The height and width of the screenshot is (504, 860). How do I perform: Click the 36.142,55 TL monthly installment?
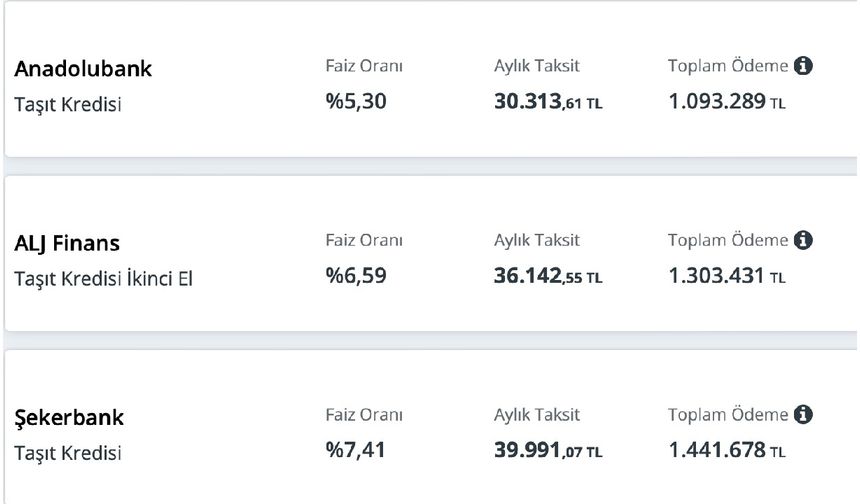click(x=548, y=276)
